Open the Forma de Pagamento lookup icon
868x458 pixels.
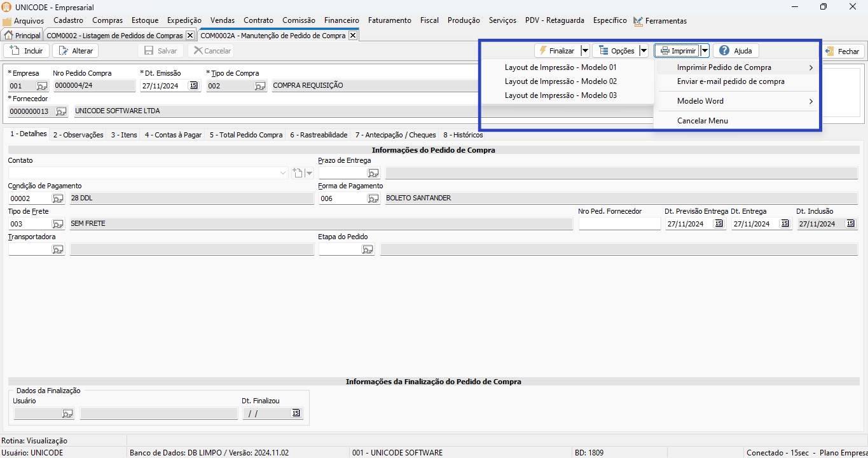click(x=373, y=198)
